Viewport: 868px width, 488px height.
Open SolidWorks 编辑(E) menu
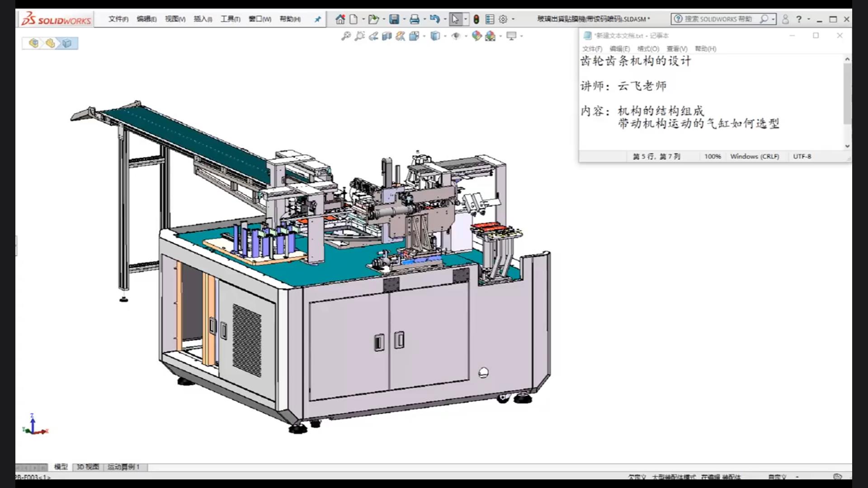146,19
